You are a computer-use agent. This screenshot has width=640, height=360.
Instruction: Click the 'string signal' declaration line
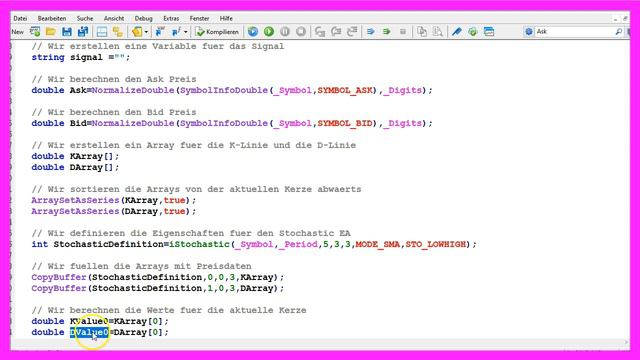click(81, 57)
